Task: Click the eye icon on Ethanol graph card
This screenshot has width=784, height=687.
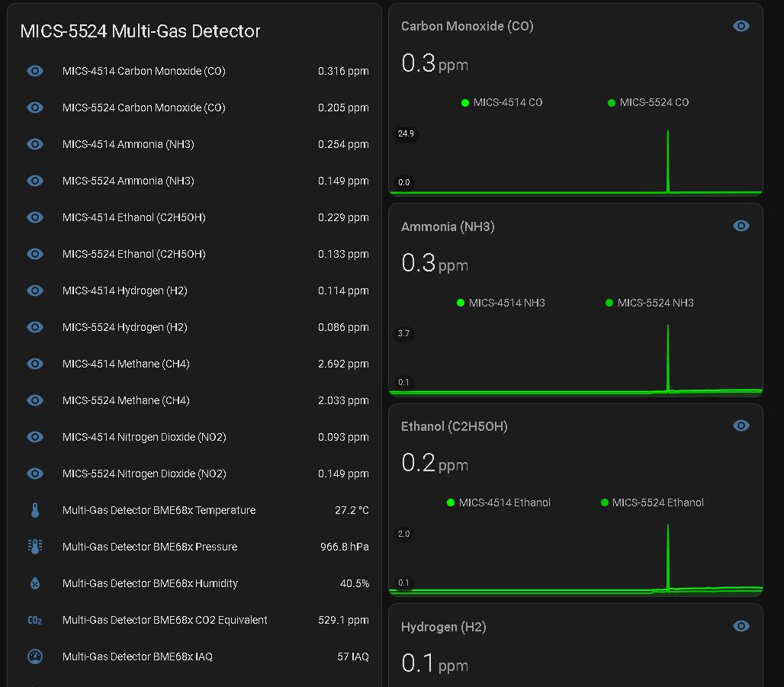Action: [741, 425]
